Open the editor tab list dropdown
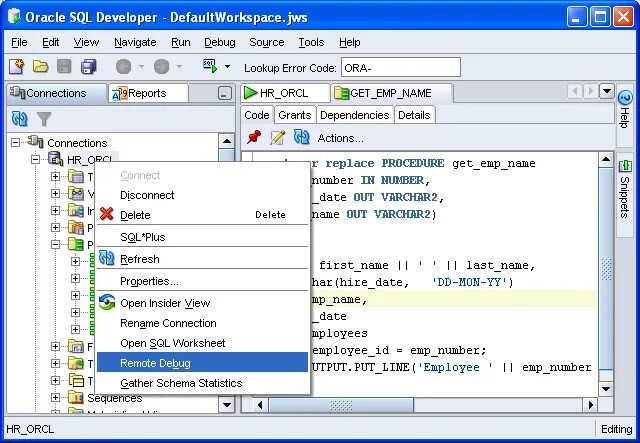Screen dimensions: 640x443 (607, 91)
